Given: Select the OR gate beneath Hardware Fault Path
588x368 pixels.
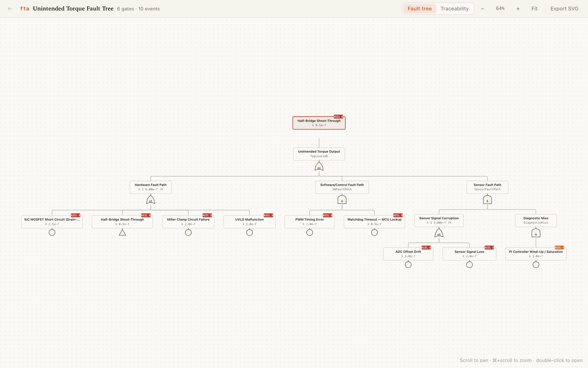Looking at the screenshot, I should point(151,200).
